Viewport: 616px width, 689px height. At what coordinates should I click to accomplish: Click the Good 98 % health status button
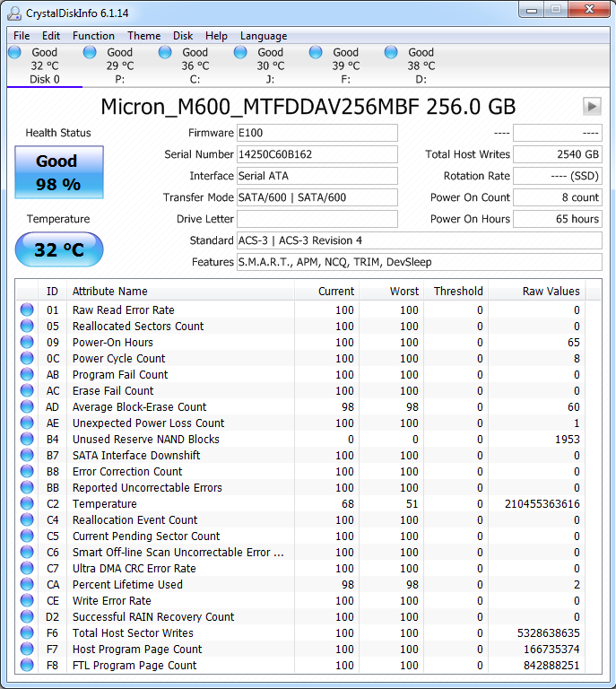click(59, 172)
